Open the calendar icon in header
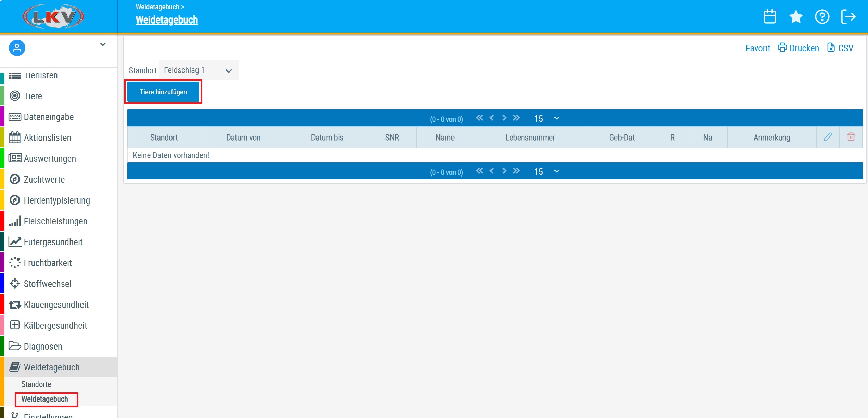The height and width of the screenshot is (418, 868). pos(769,16)
